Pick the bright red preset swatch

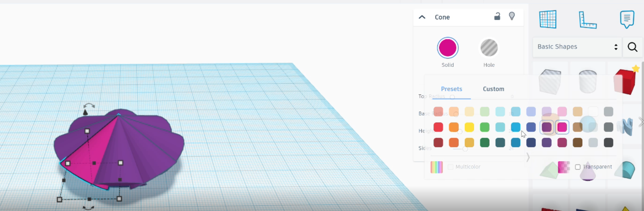click(x=438, y=127)
